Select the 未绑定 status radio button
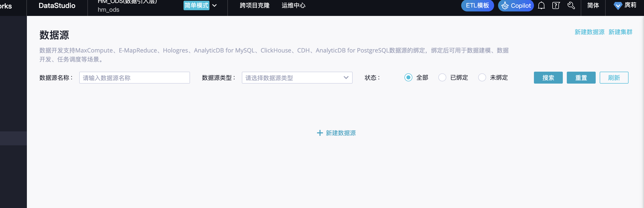The width and height of the screenshot is (644, 208). tap(482, 78)
